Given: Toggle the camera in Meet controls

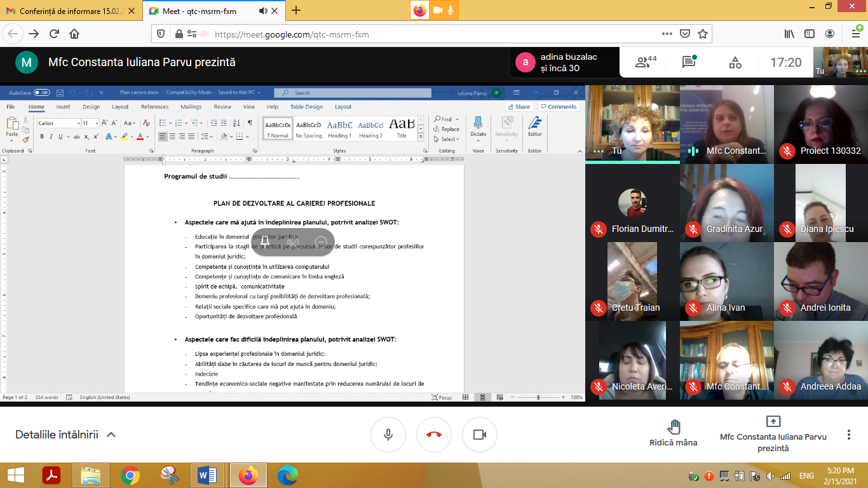Looking at the screenshot, I should [480, 435].
